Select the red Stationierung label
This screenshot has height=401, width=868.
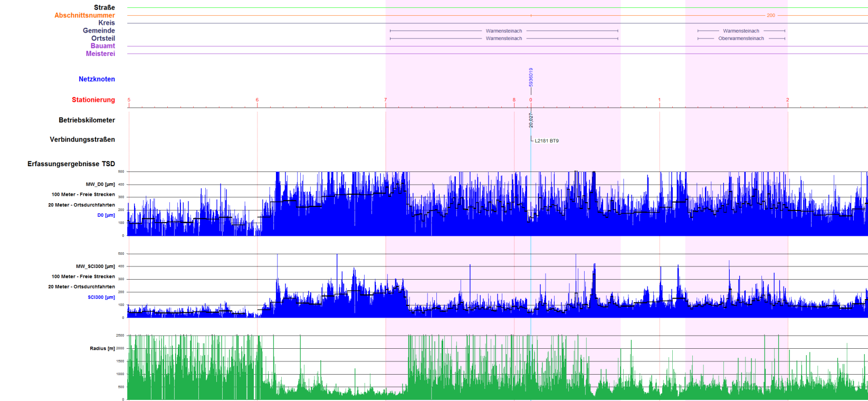pyautogui.click(x=93, y=100)
